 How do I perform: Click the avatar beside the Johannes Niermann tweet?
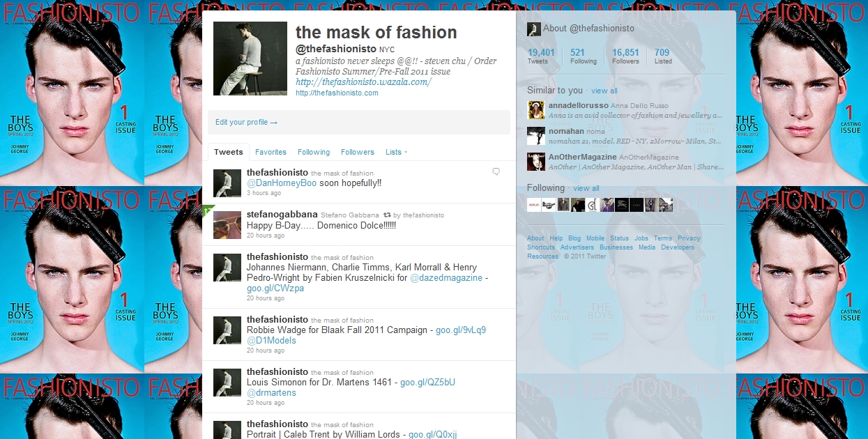pos(227,267)
